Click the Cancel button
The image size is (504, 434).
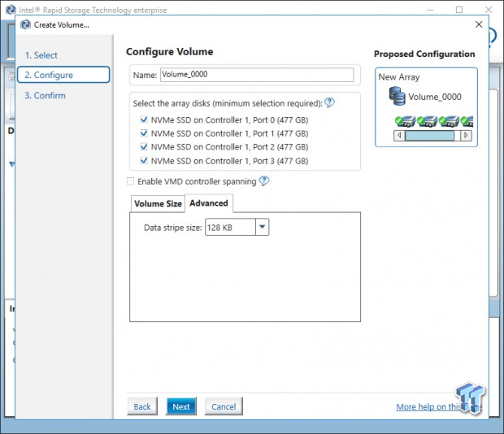(224, 406)
